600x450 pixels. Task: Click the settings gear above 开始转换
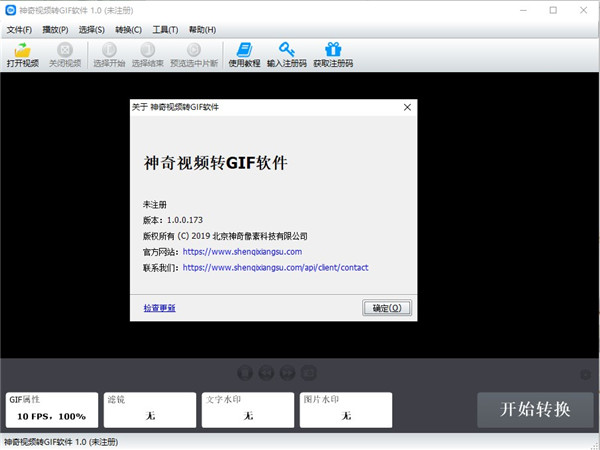[x=586, y=375]
